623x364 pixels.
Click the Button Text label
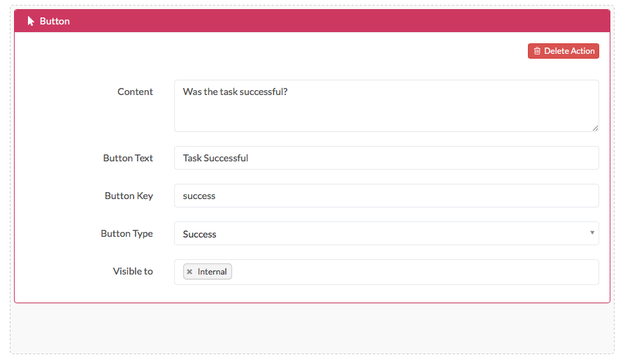coord(128,158)
